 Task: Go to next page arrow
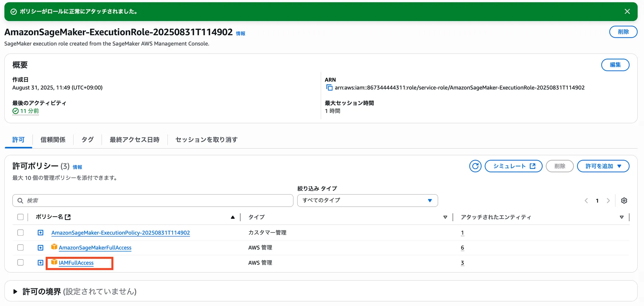pos(608,201)
